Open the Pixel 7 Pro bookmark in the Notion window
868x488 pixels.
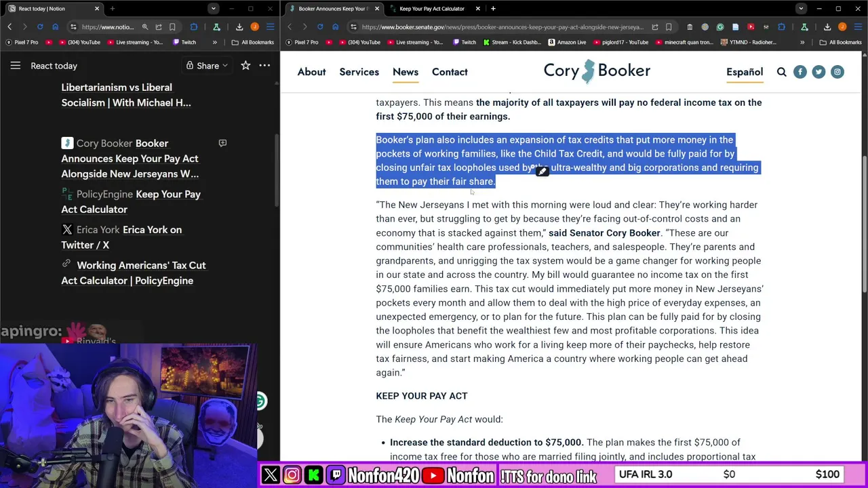pyautogui.click(x=22, y=42)
